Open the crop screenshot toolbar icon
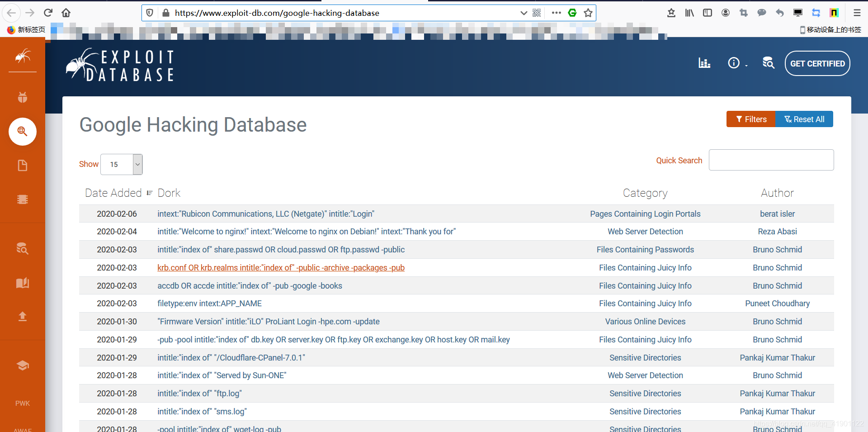The width and height of the screenshot is (868, 432). [x=744, y=13]
